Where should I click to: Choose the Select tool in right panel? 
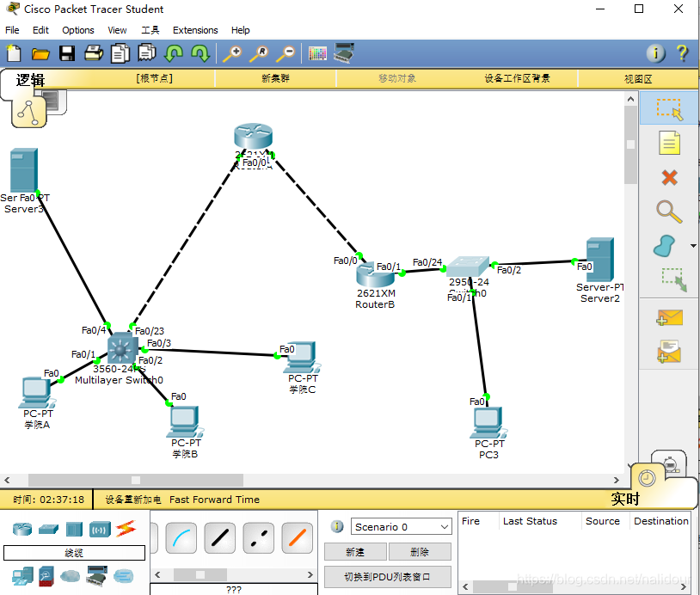pyautogui.click(x=669, y=108)
